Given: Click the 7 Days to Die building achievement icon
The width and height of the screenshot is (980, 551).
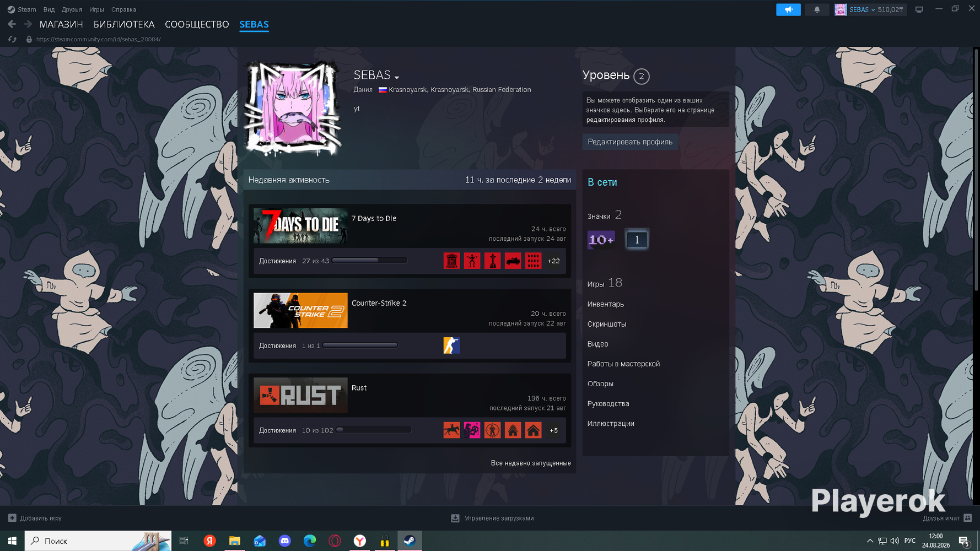Looking at the screenshot, I should coord(451,261).
